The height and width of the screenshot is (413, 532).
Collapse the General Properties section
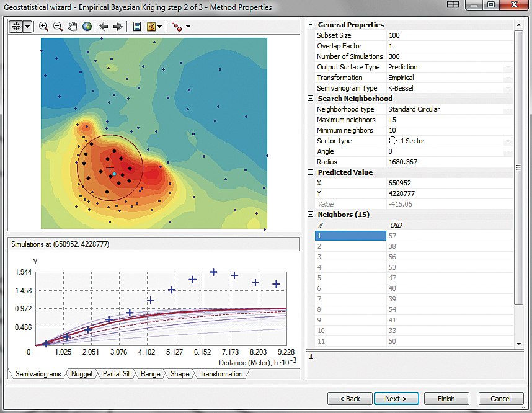pyautogui.click(x=311, y=25)
